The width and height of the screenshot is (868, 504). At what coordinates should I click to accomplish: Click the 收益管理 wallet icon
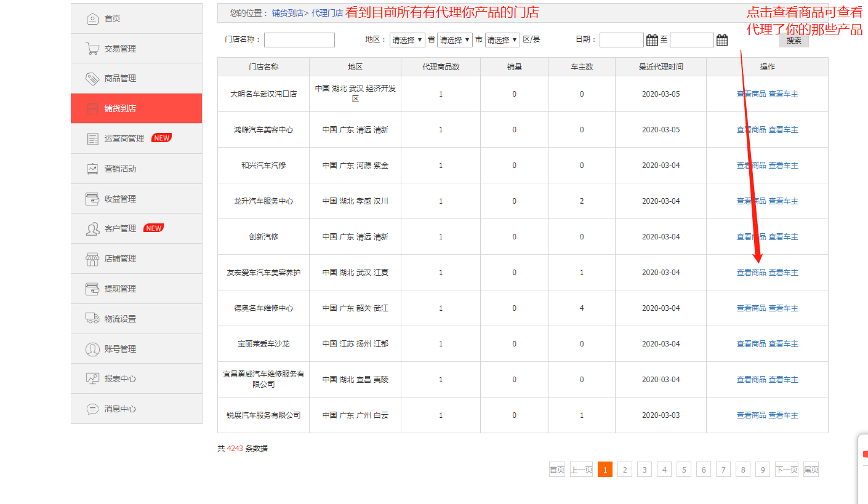pyautogui.click(x=92, y=198)
